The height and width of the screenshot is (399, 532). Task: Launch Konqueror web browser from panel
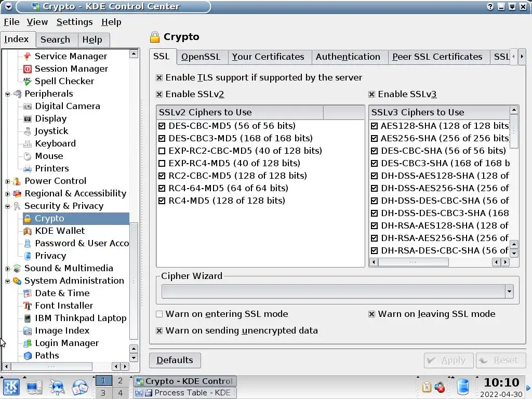click(57, 387)
